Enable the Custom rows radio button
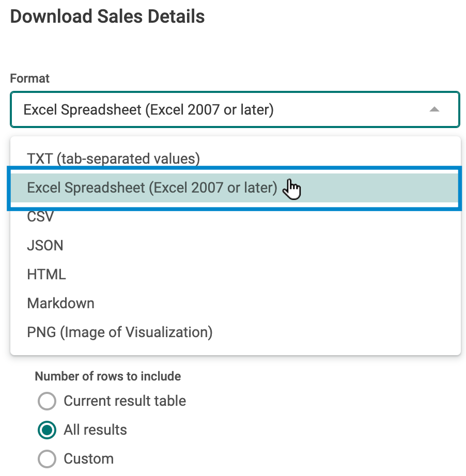Viewport: 466px width, 476px height. click(47, 458)
